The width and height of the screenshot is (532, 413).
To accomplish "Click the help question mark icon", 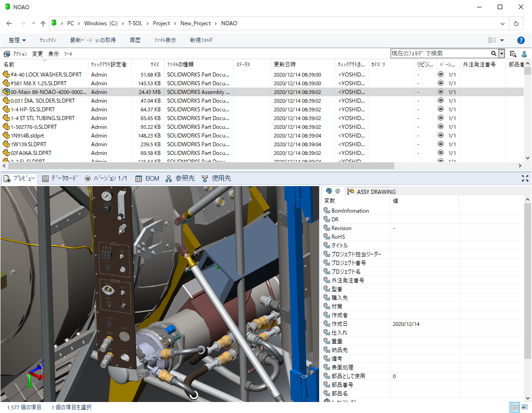I will pyautogui.click(x=521, y=40).
